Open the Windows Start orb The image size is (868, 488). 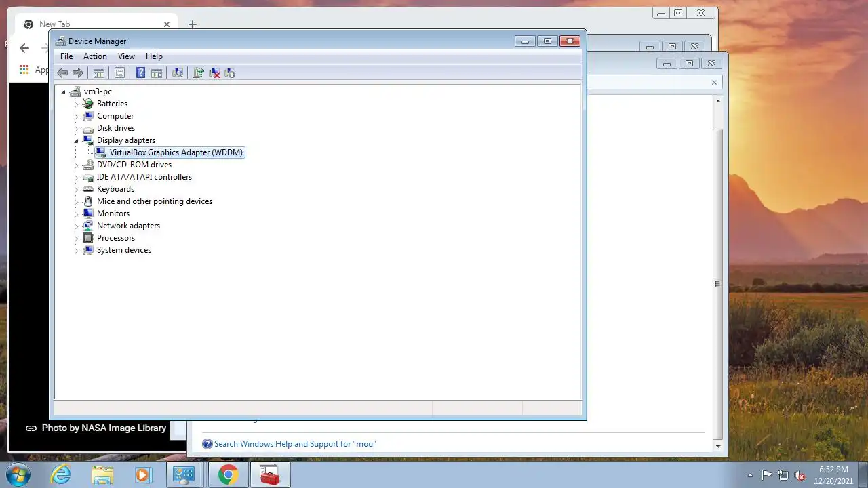[x=18, y=474]
